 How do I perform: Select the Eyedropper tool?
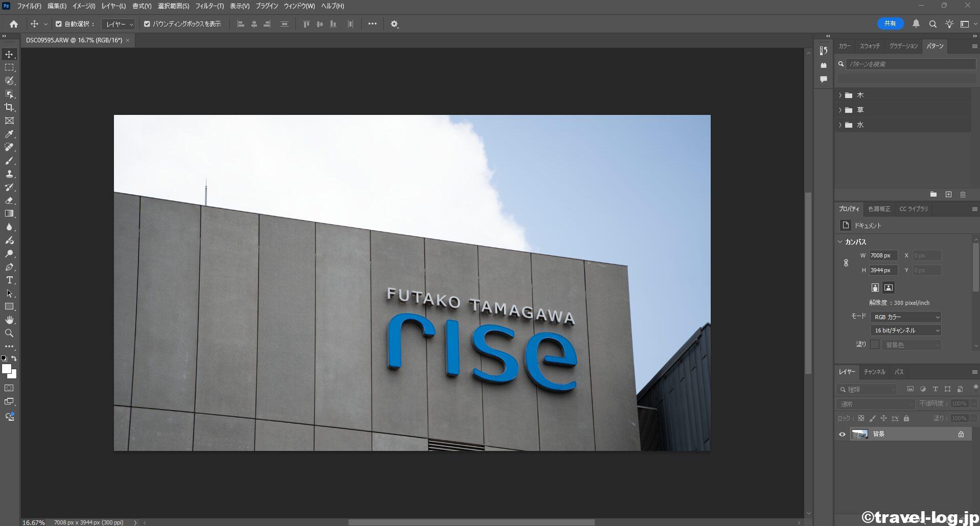click(x=9, y=134)
